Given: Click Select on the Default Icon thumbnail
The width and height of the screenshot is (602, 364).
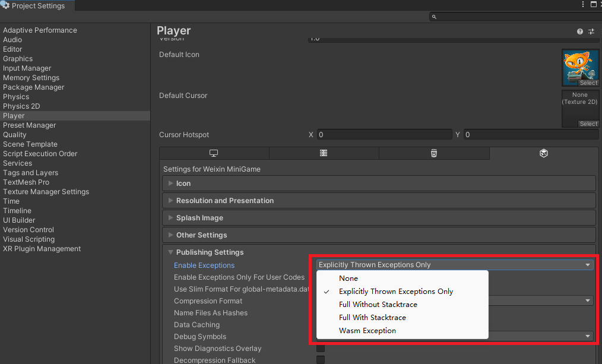Looking at the screenshot, I should coord(588,83).
